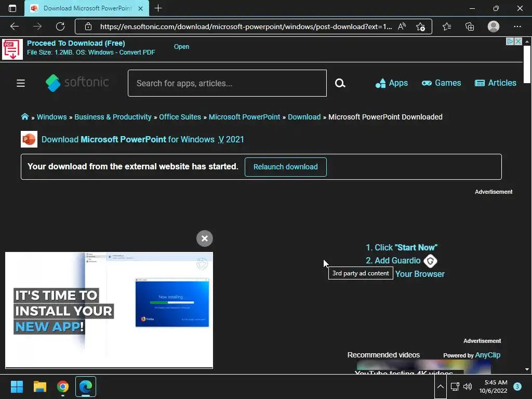Open network status tray icon
This screenshot has height=399, width=532.
pos(455,387)
